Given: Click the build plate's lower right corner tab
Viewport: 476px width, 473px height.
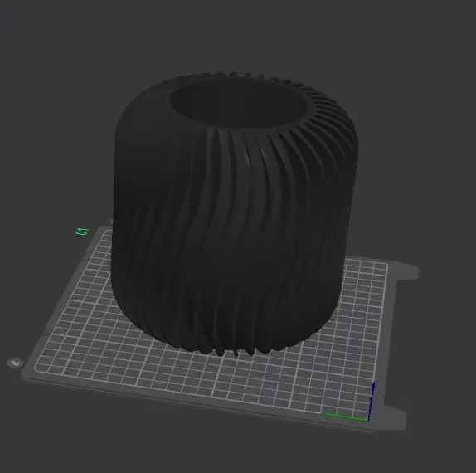Looking at the screenshot, I should (395, 417).
